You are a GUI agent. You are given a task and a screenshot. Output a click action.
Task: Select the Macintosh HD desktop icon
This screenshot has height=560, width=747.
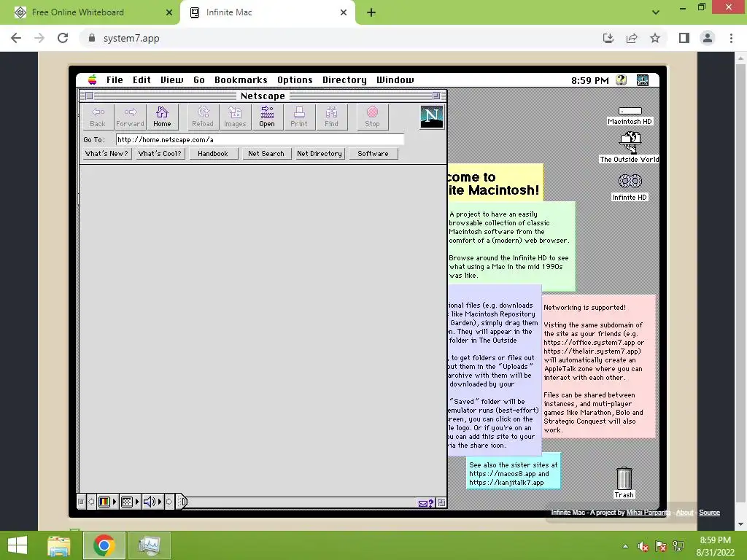[630, 116]
